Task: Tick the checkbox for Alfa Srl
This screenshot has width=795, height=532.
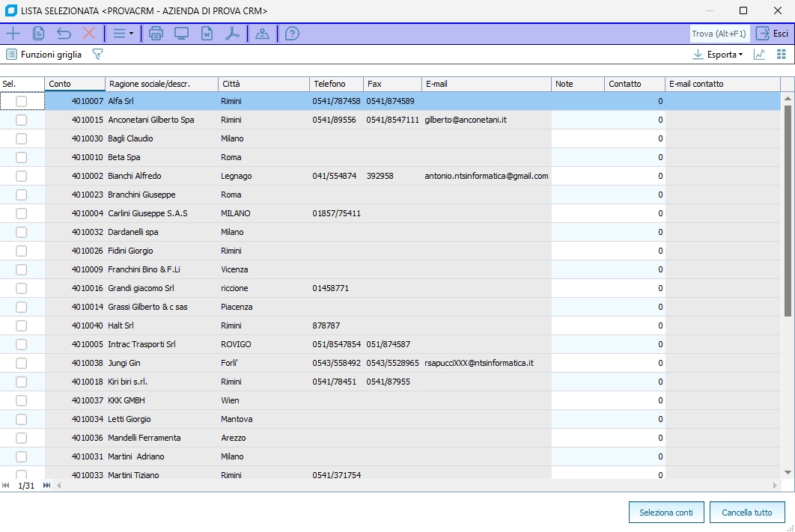Action: tap(21, 101)
